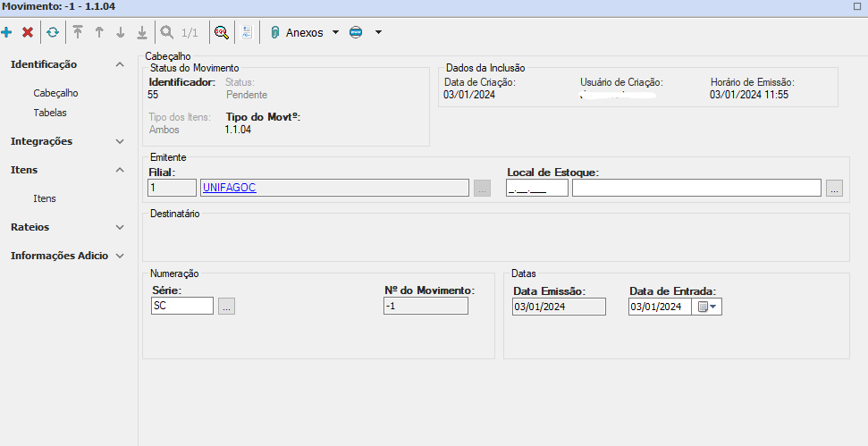
Task: Jump to last record arrow icon
Action: click(x=141, y=32)
